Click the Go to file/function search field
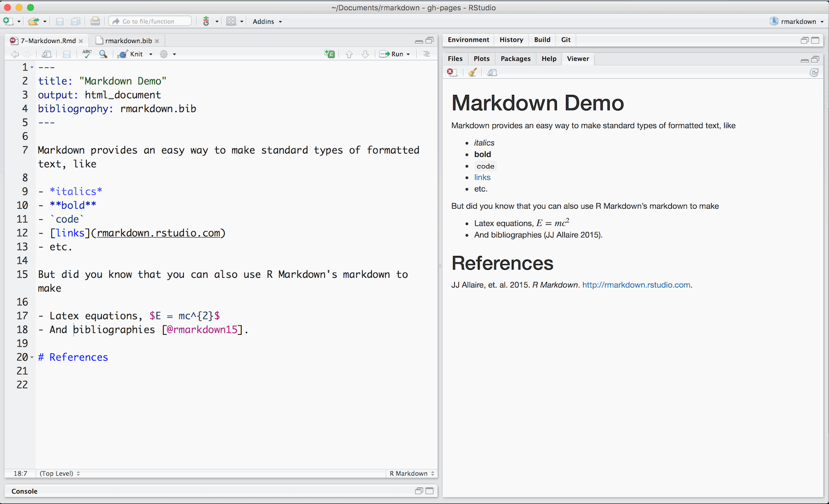The height and width of the screenshot is (504, 829). pyautogui.click(x=150, y=21)
